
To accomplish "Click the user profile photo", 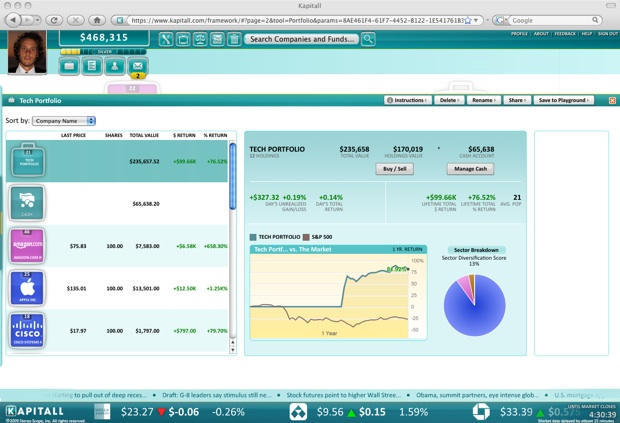I will [x=27, y=52].
